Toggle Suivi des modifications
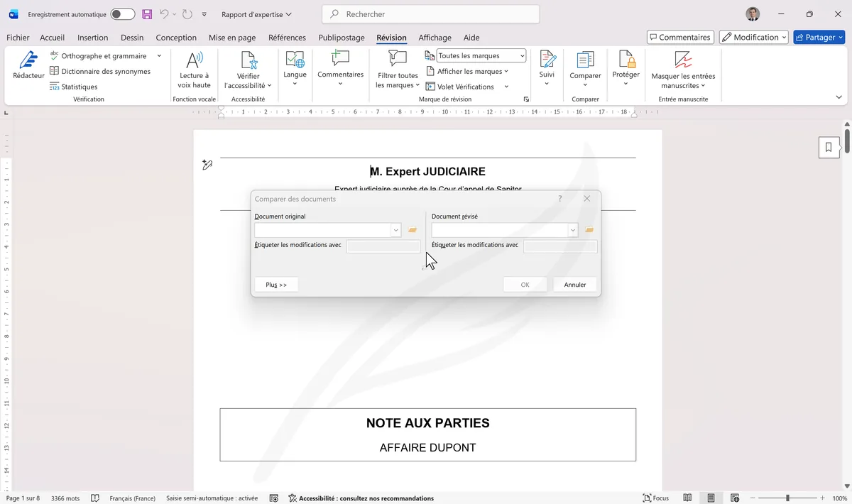852x504 pixels. pos(547,68)
